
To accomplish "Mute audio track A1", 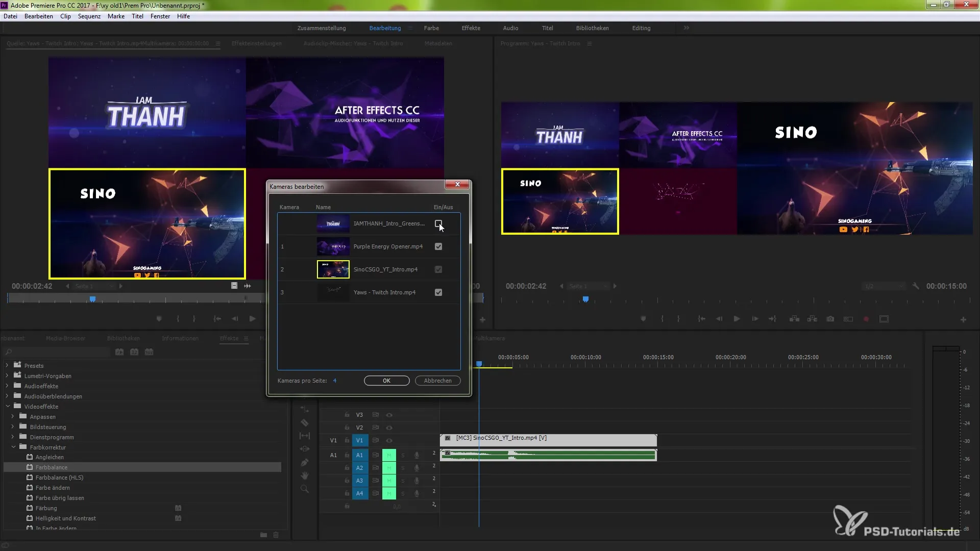I will [389, 455].
